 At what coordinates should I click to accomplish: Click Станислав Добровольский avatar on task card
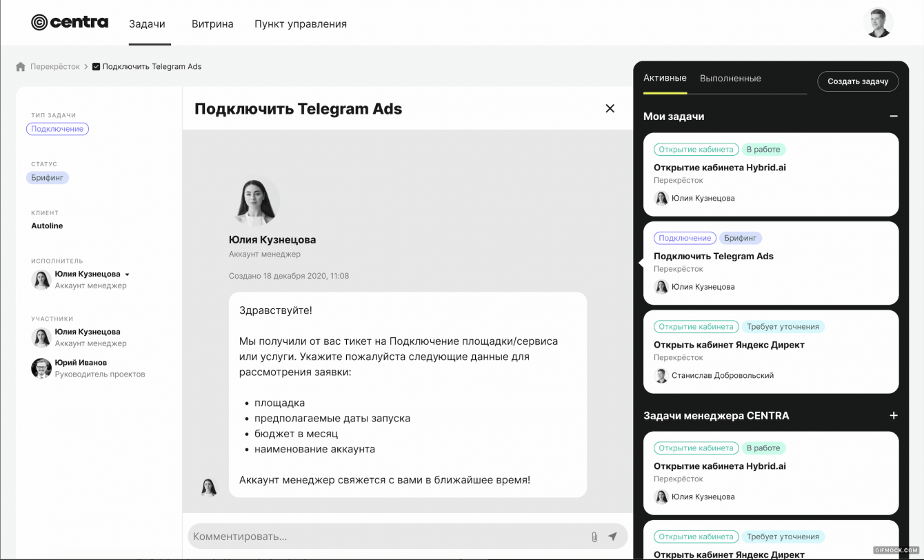(x=661, y=376)
